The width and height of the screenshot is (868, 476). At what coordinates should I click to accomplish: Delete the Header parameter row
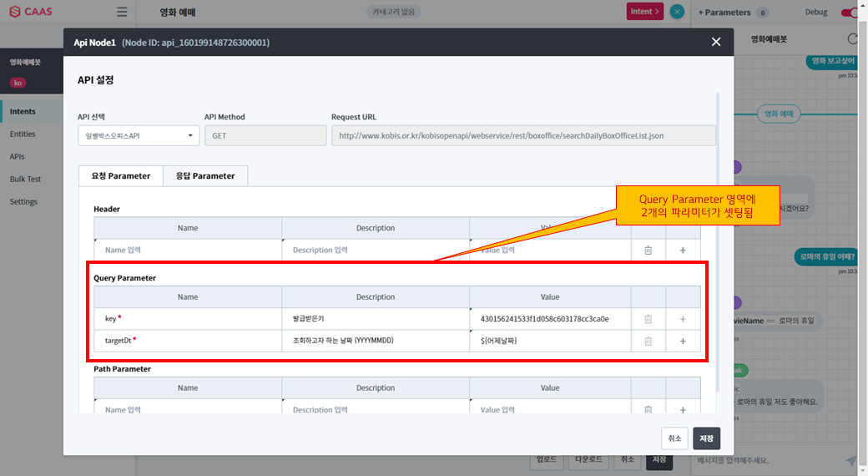(648, 250)
